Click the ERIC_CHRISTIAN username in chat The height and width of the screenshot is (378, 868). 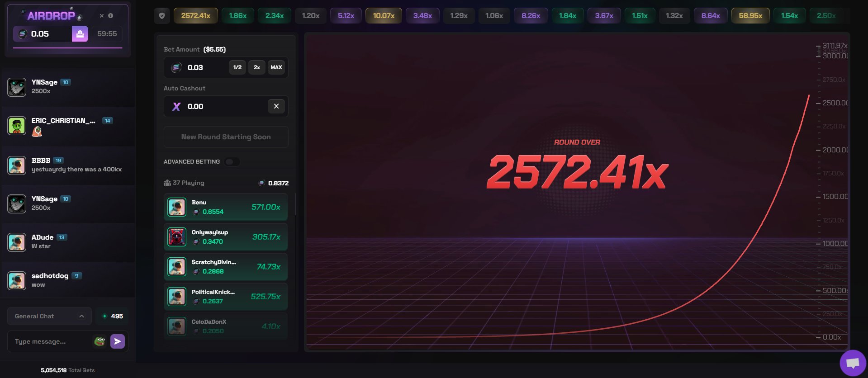(63, 121)
